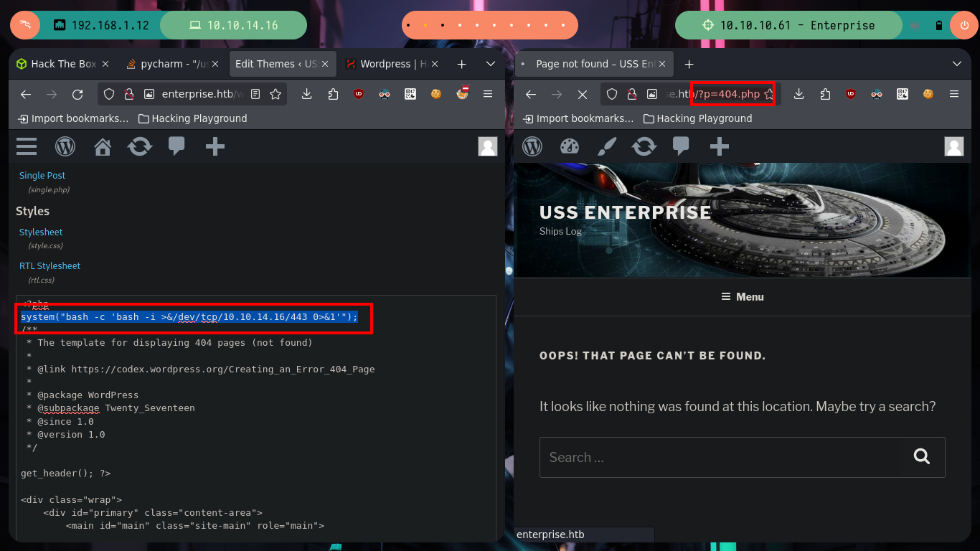This screenshot has width=980, height=551.
Task: Open Firefox application menu in right browser
Action: pyautogui.click(x=954, y=94)
